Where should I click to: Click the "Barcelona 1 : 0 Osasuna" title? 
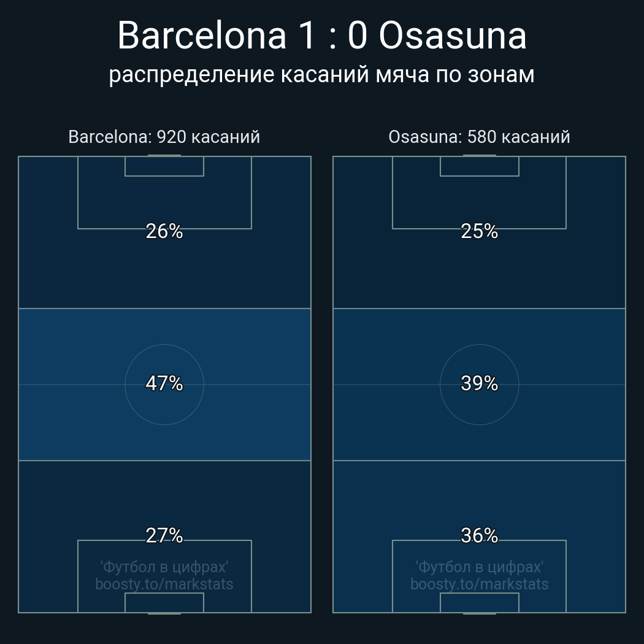tap(321, 36)
